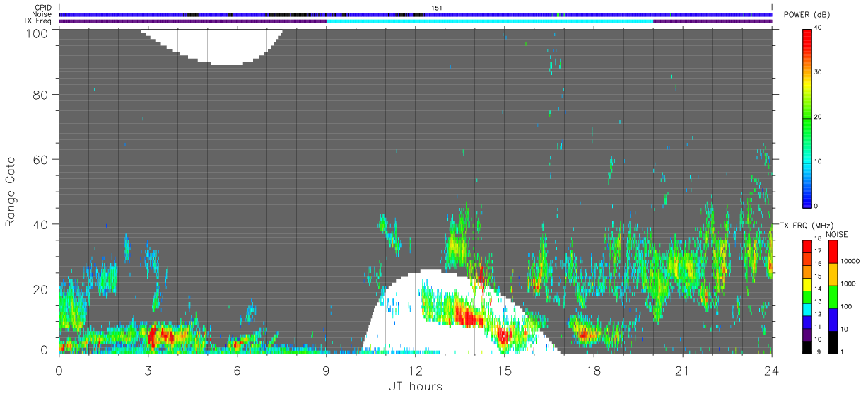Screen dimensions: 868x401
Task: Select the red top segment of NOISE colorbar
Action: pyautogui.click(x=833, y=252)
